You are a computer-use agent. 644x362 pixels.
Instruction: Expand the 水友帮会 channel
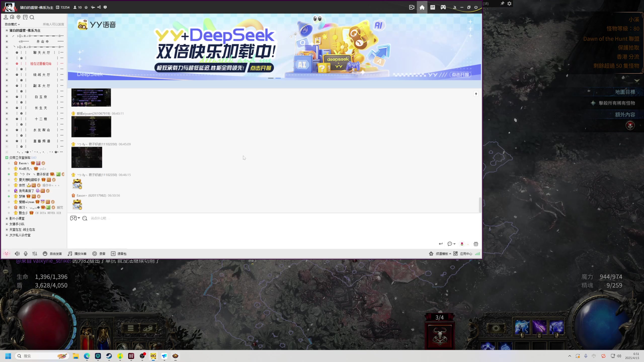click(x=7, y=130)
